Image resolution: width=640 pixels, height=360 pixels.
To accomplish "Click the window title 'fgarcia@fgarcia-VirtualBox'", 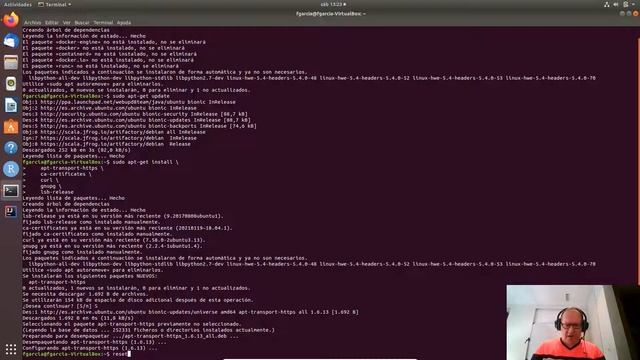I will pos(331,13).
